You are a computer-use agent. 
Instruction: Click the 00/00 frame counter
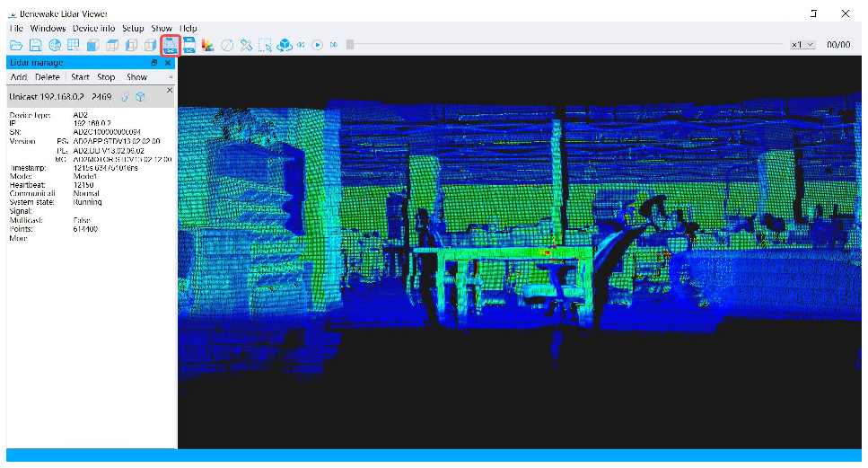tap(838, 45)
